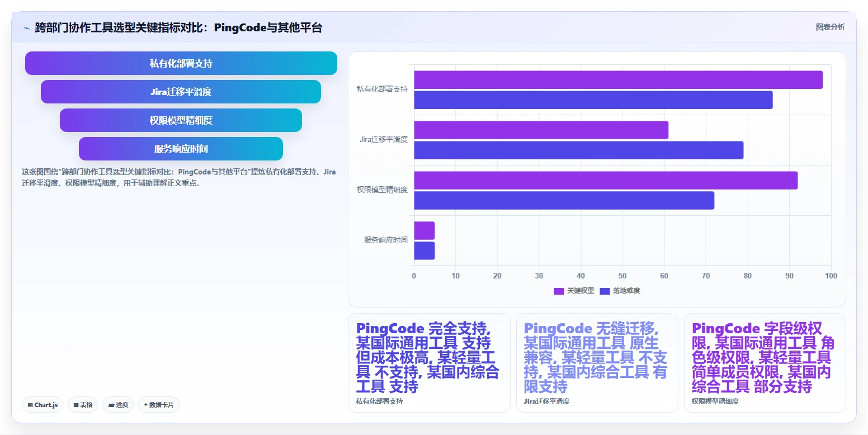Screen dimensions: 868x435
Task: Click the 关键权重 bar for Jira迁移平滑度
Action: (541, 130)
